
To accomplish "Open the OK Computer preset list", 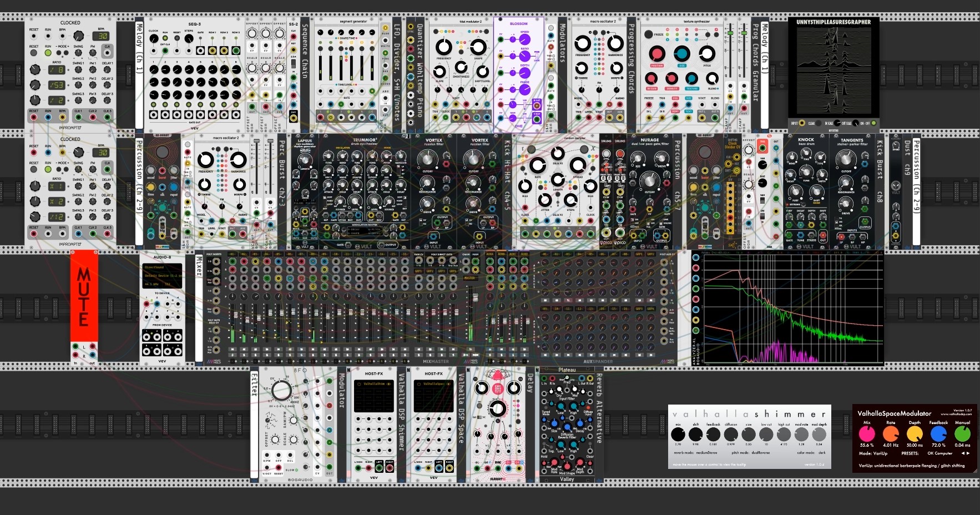I will click(939, 453).
